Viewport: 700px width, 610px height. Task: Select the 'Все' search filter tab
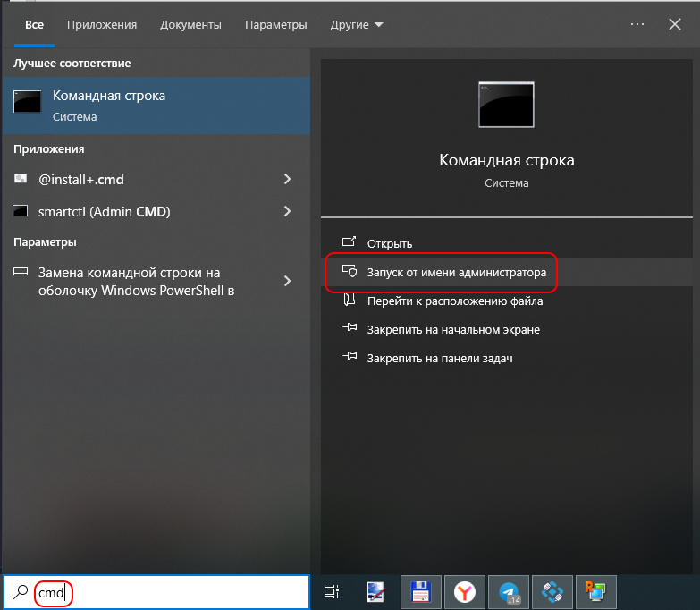(x=34, y=24)
